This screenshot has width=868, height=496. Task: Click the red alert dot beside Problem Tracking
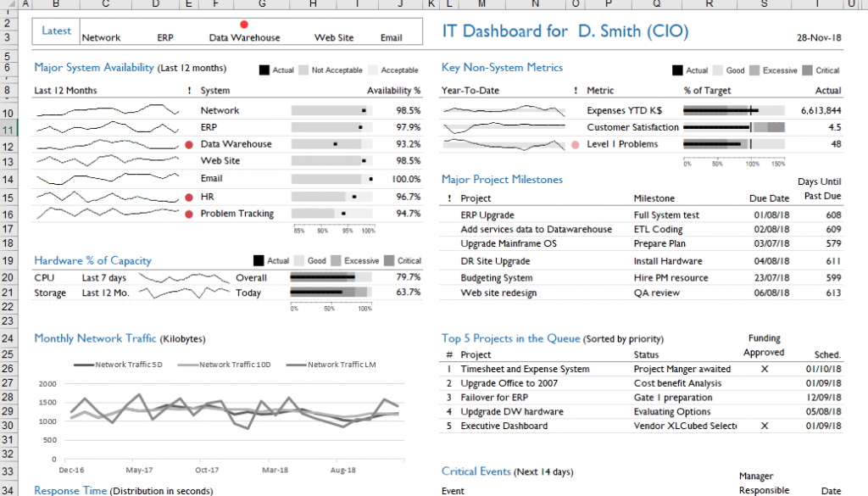tap(188, 214)
